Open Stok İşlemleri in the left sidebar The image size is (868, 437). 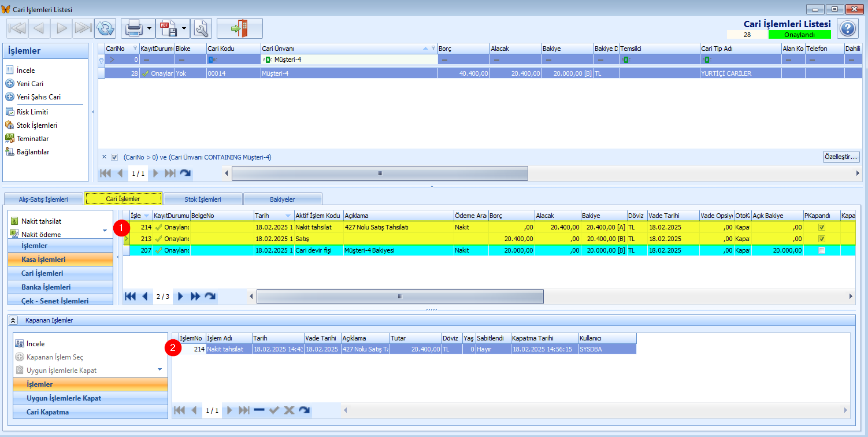[x=37, y=125]
